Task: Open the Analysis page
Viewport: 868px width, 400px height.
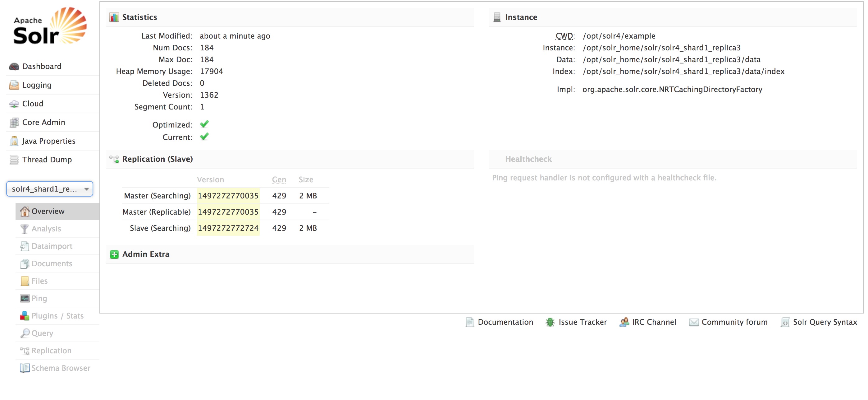Action: click(46, 229)
